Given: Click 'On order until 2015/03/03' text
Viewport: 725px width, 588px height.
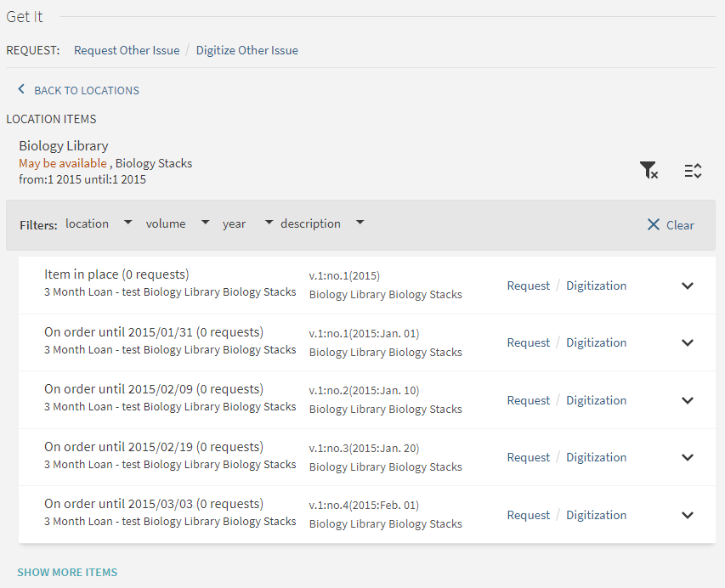Looking at the screenshot, I should click(118, 504).
